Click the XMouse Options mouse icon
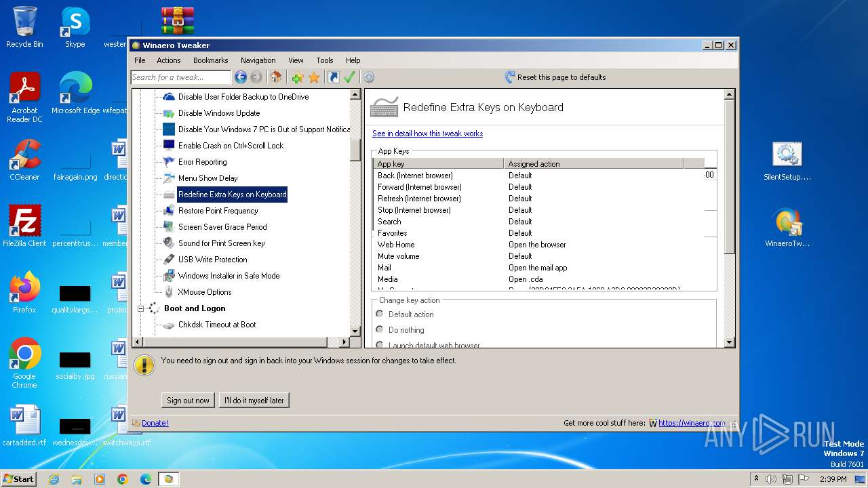868x488 pixels. tap(169, 292)
